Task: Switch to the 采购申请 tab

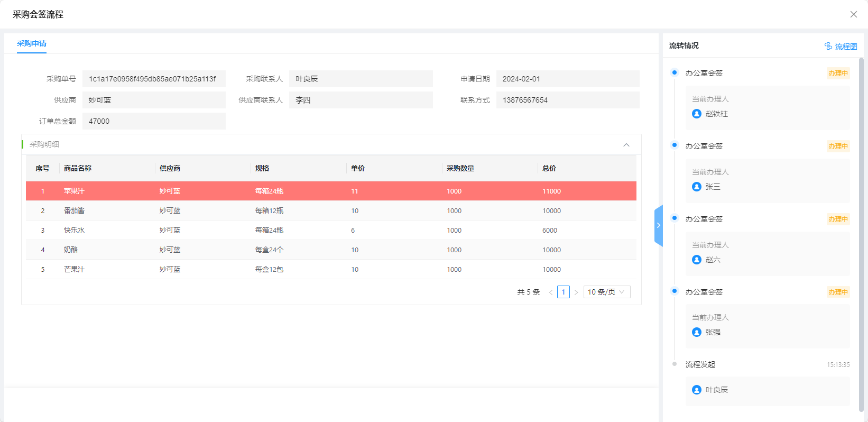Action: 32,43
